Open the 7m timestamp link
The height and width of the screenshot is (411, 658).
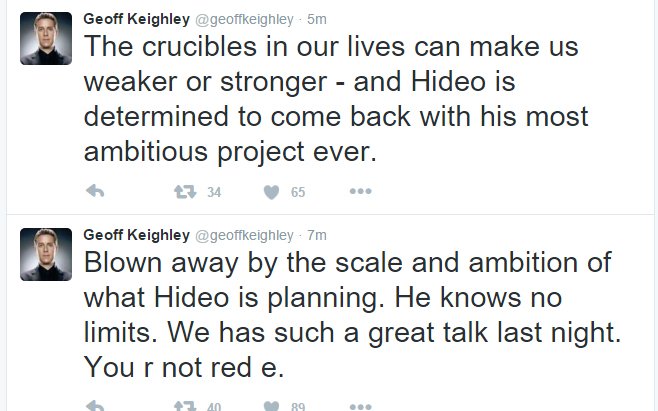point(316,236)
